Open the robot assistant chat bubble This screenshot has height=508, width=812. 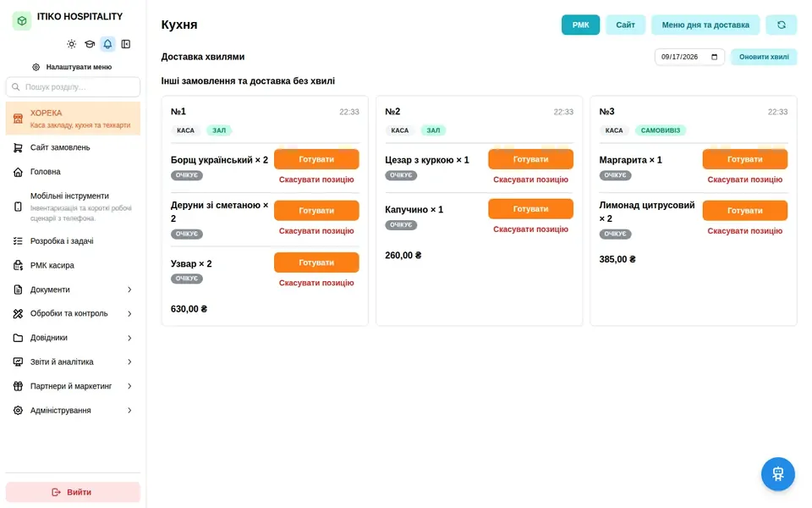coord(778,474)
